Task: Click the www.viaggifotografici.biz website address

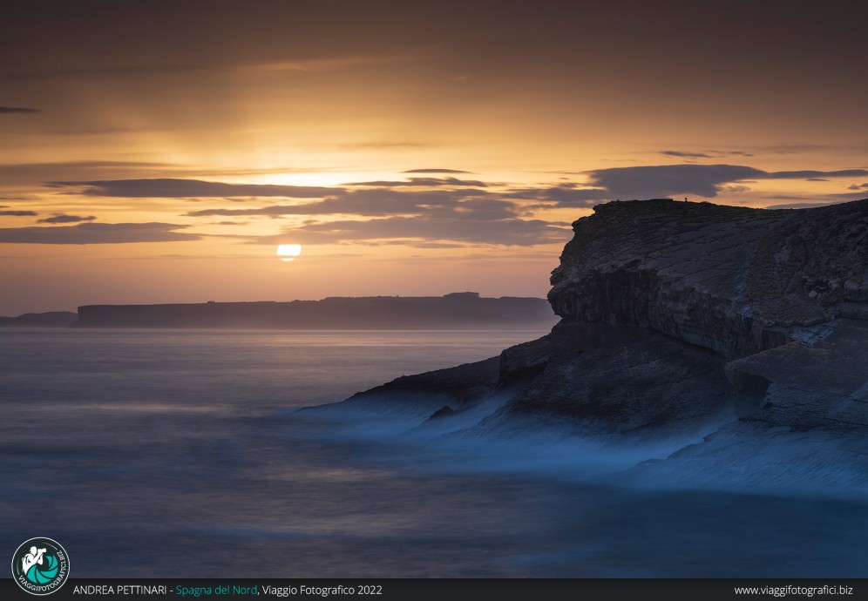Action: (x=793, y=590)
